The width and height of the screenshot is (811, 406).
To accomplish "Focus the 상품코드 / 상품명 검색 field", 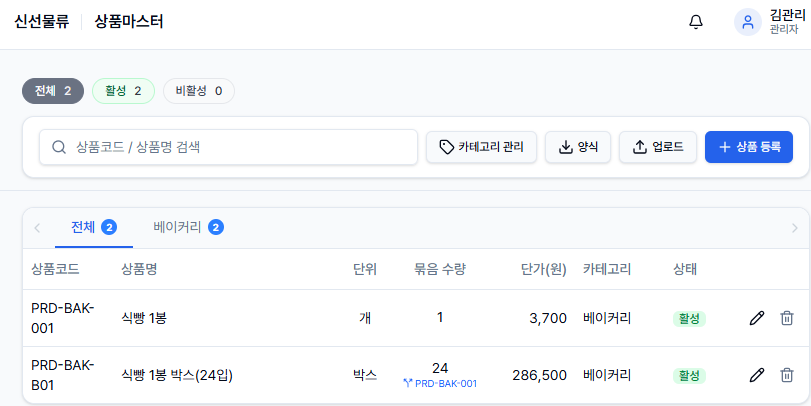I will coord(228,147).
